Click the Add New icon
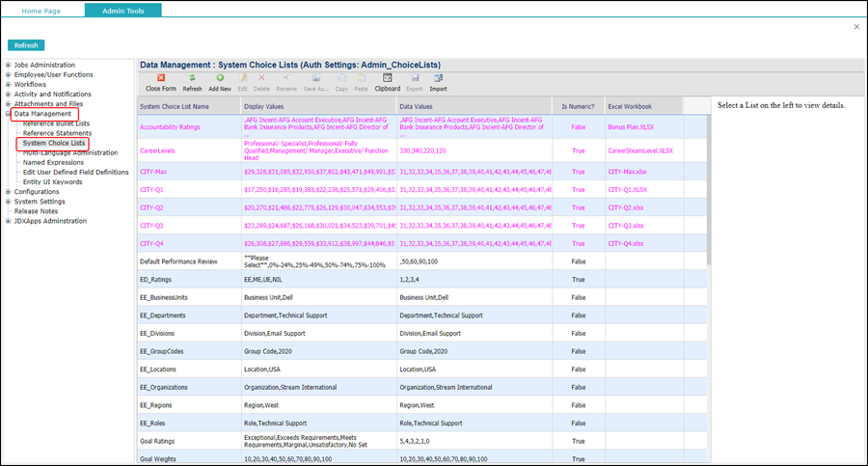 click(220, 78)
